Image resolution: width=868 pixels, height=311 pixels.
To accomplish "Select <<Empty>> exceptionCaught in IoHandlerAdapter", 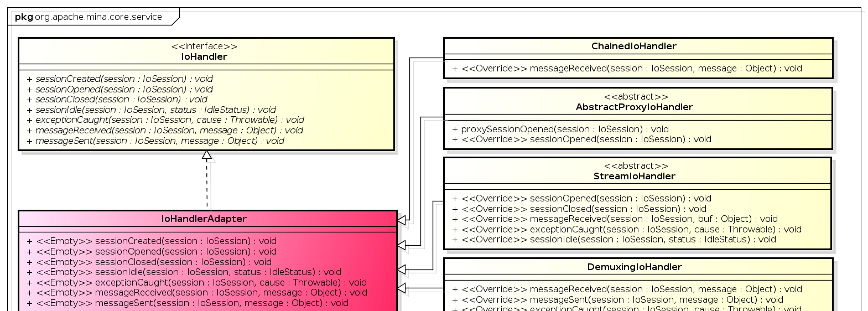I will 196,283.
